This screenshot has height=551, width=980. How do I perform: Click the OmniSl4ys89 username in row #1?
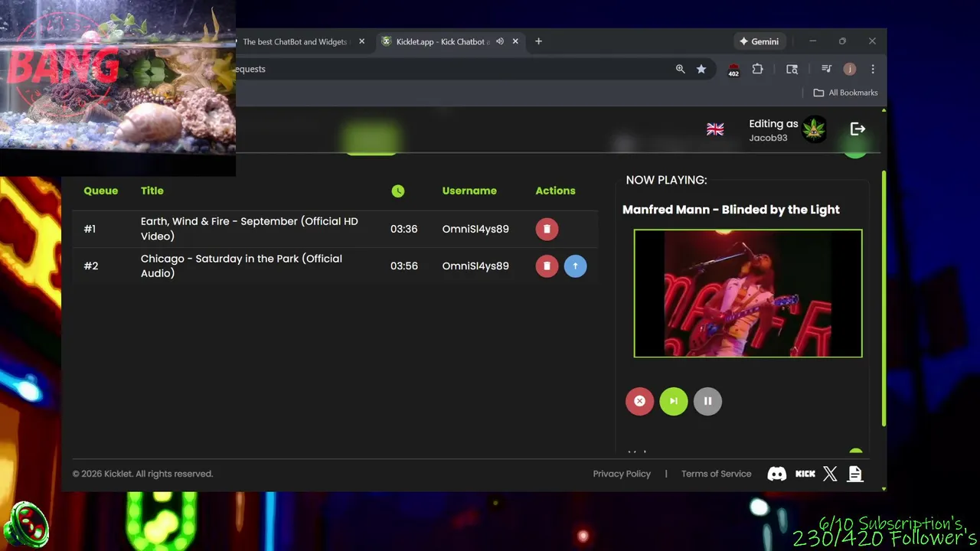[x=475, y=229]
